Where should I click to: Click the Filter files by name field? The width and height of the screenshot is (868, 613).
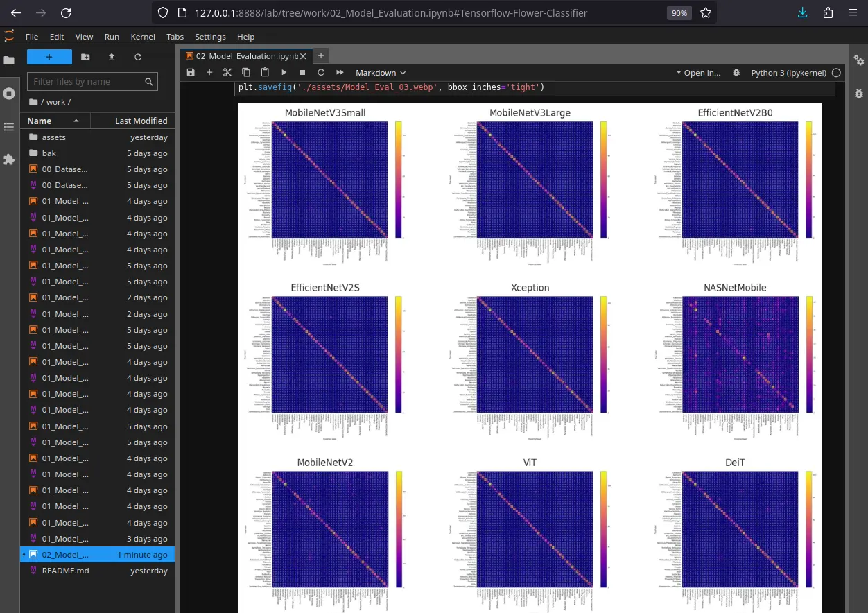click(x=92, y=82)
